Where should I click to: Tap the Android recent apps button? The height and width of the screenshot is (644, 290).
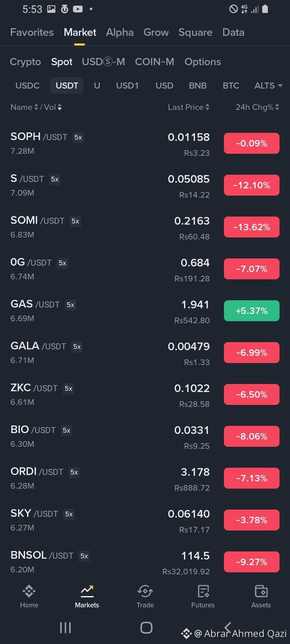point(65,627)
